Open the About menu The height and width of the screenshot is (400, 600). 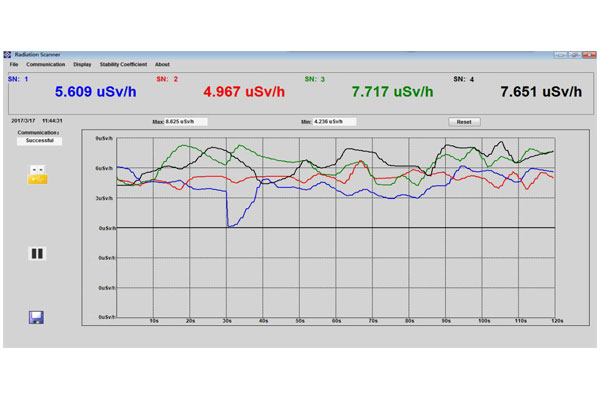[x=162, y=64]
